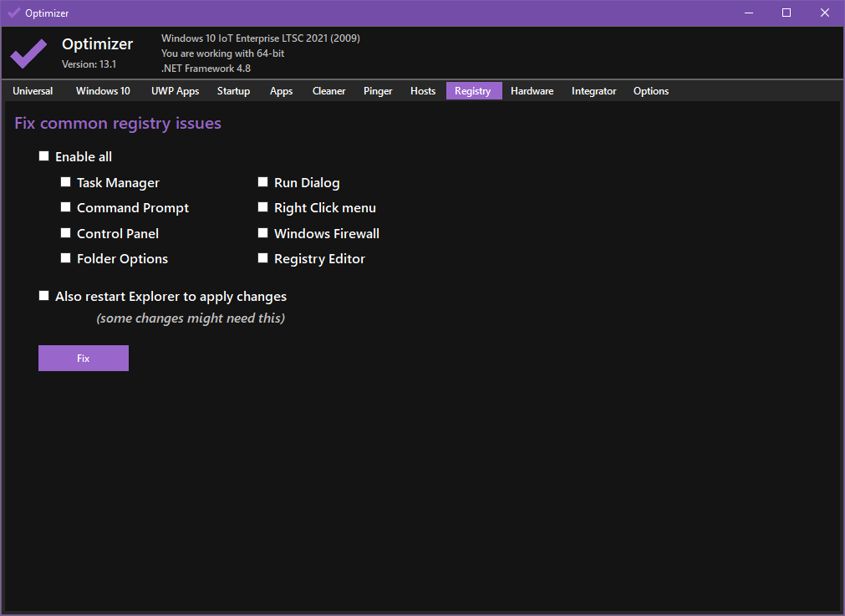Check Also restart Explorer to apply changes
Viewport: 845px width, 616px height.
pyautogui.click(x=44, y=296)
